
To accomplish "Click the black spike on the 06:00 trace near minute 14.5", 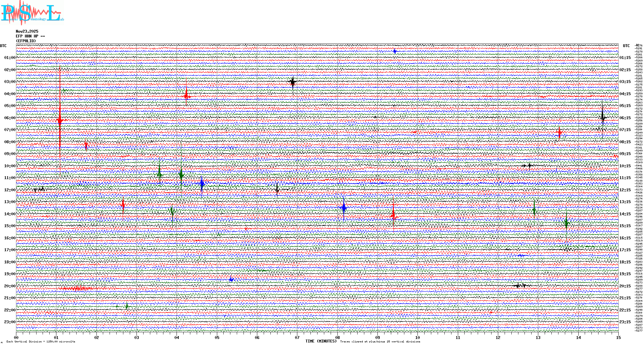I will point(602,117).
